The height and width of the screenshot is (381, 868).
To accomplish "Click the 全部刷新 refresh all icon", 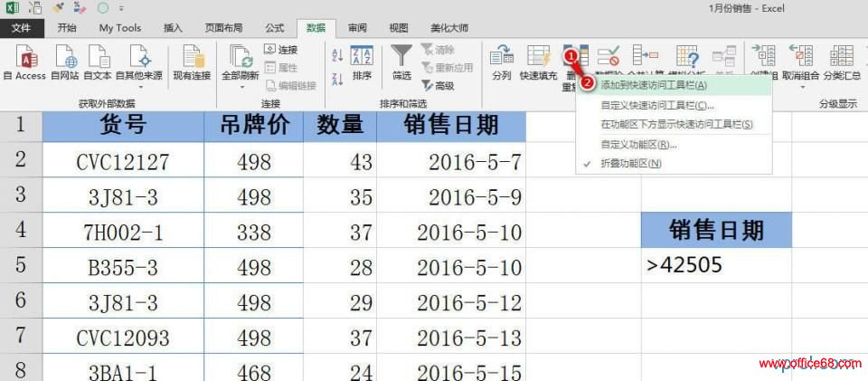I will (241, 56).
